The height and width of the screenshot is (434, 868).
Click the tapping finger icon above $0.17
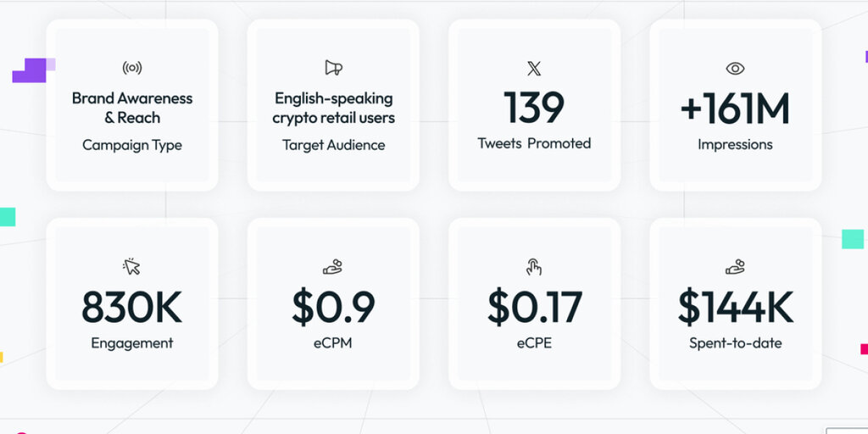[534, 267]
